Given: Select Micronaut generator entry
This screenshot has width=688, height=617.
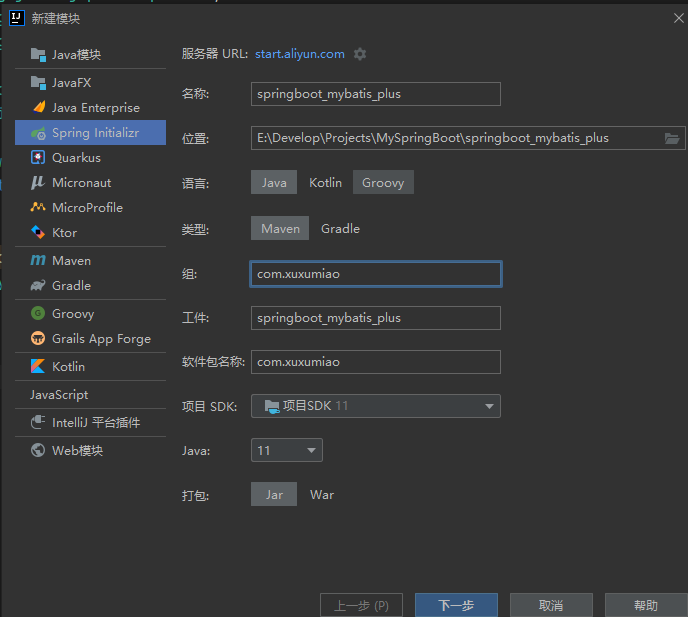Looking at the screenshot, I should (90, 183).
